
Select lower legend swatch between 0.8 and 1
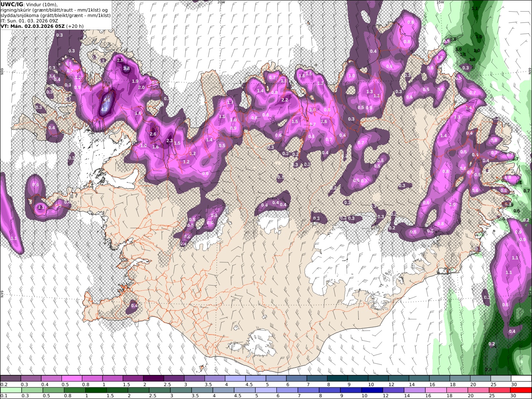click(x=75, y=390)
